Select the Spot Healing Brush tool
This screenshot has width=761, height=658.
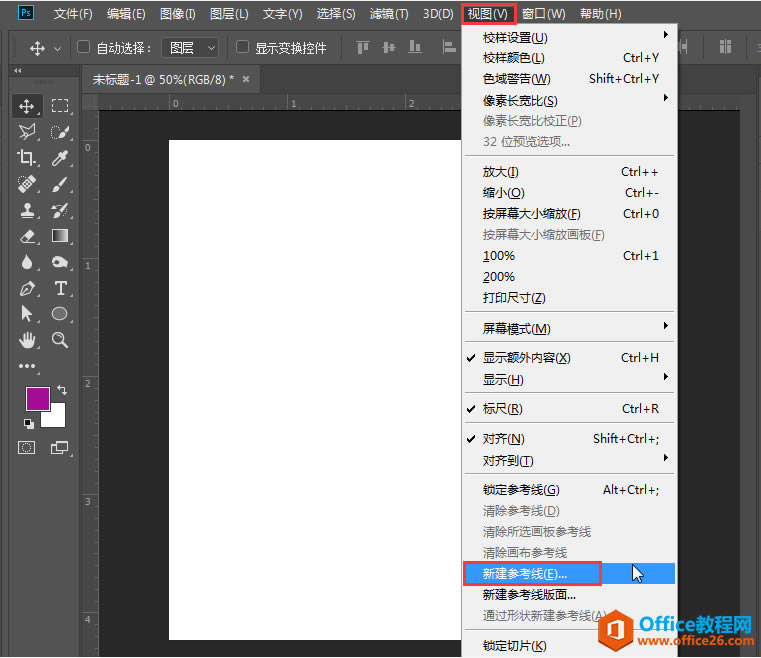pyautogui.click(x=27, y=184)
